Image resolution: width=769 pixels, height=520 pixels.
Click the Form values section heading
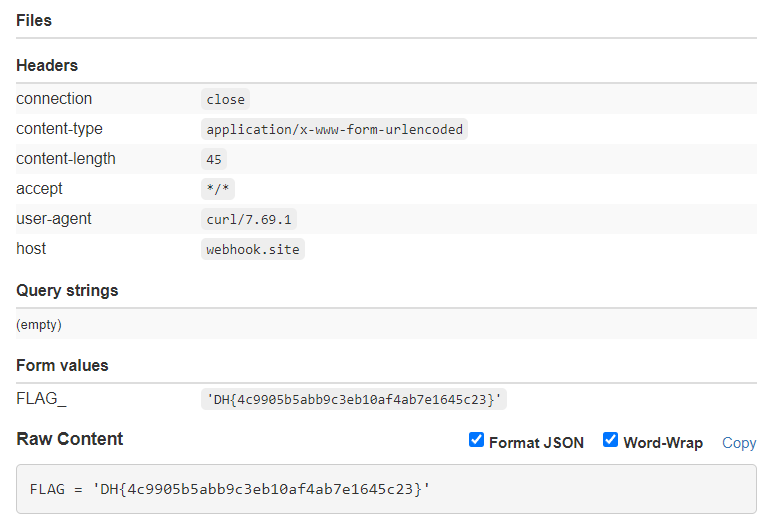click(x=62, y=365)
